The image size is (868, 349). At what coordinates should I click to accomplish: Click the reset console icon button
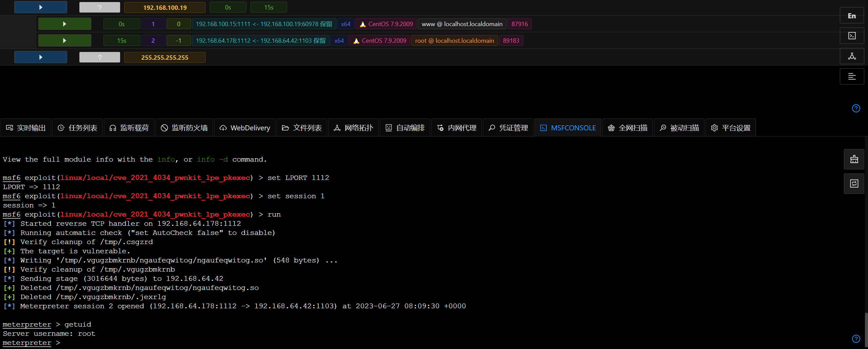tap(854, 184)
